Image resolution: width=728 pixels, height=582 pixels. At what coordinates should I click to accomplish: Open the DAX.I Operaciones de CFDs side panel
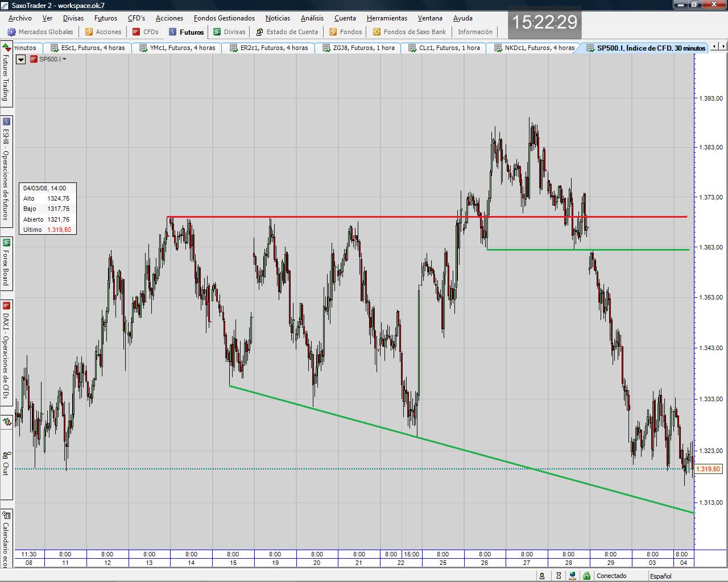tap(6, 352)
